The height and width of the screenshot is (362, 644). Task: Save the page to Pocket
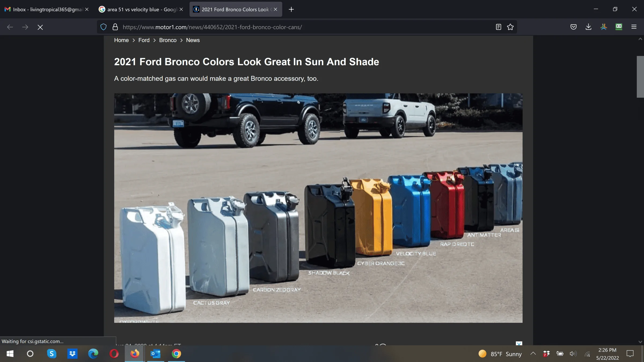pyautogui.click(x=573, y=27)
